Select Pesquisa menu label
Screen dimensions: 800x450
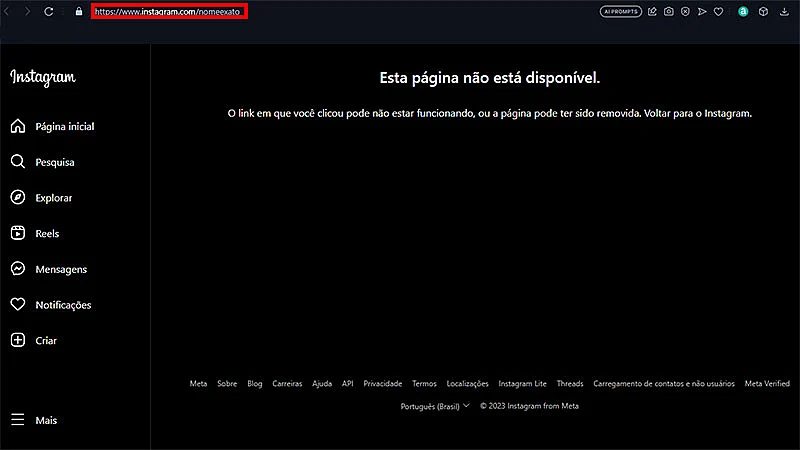(55, 162)
